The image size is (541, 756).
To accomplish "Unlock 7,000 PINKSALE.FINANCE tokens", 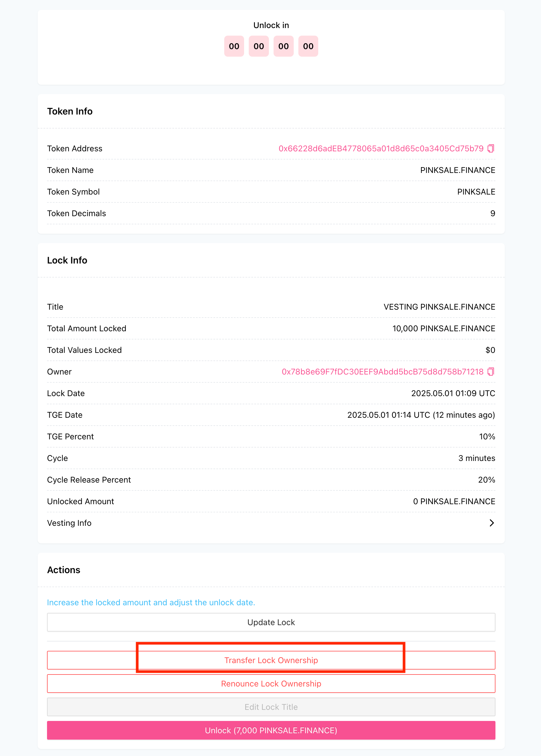I will pos(271,730).
